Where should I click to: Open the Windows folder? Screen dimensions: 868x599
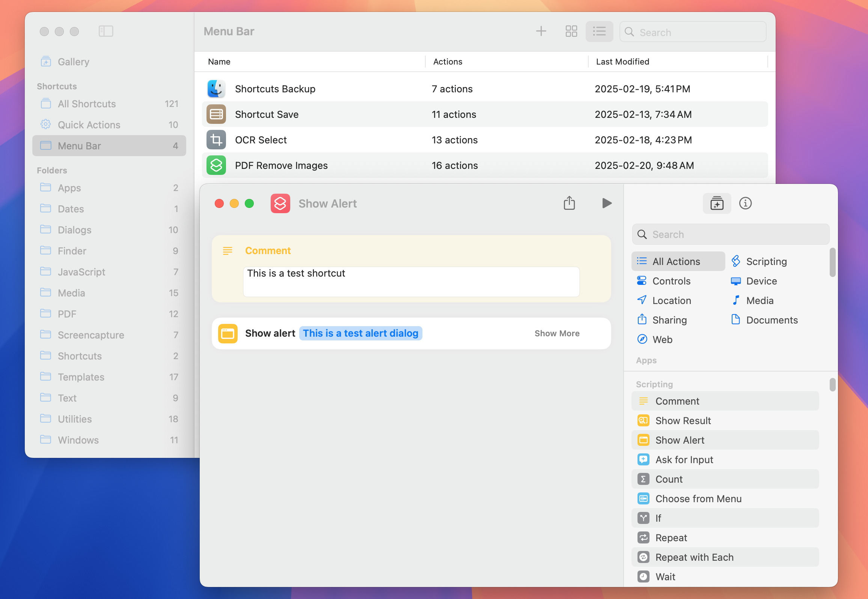[109, 440]
